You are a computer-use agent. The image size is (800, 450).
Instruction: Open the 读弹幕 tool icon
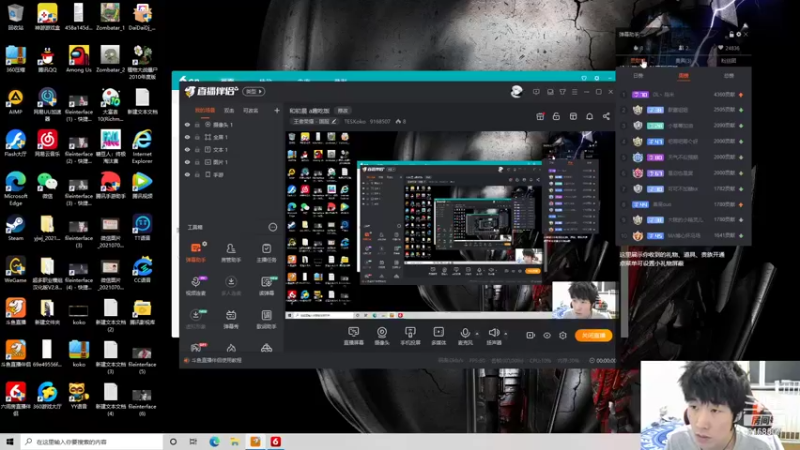point(266,282)
